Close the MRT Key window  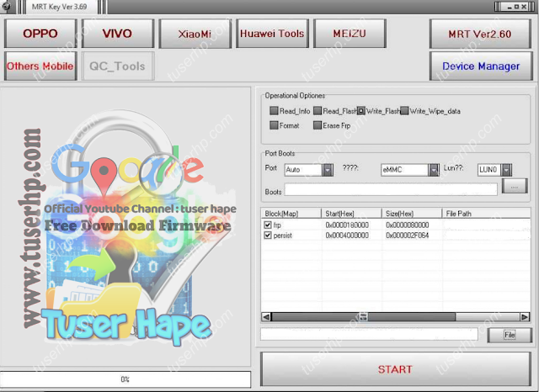524,7
